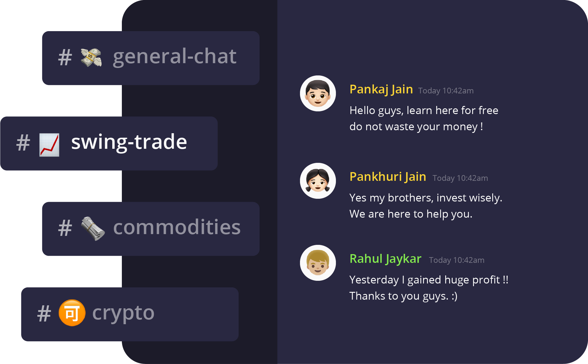Screen dimensions: 588x364
Task: Click the orange crypto symbol icon
Action: (72, 313)
